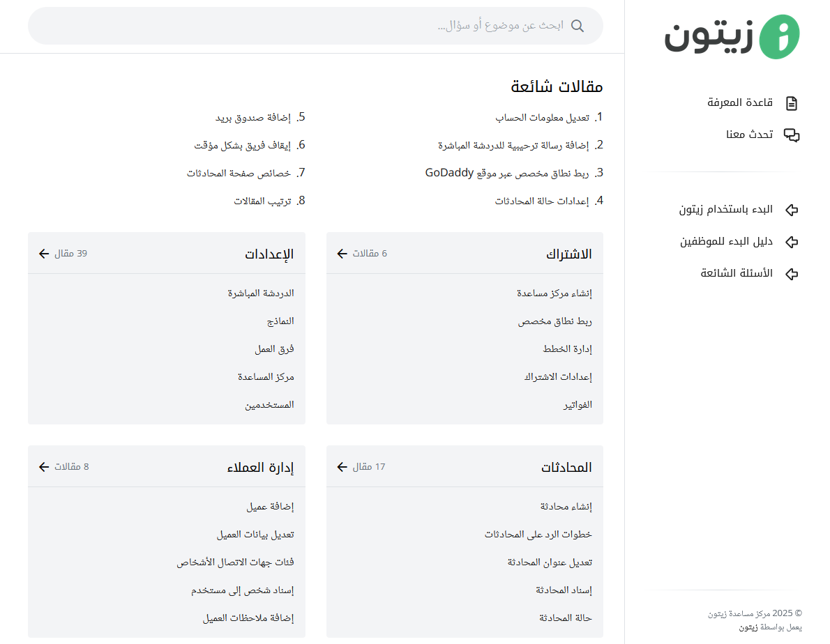Open article خصائص صفحة المحادثات
This screenshot has height=644, width=830.
point(239,174)
